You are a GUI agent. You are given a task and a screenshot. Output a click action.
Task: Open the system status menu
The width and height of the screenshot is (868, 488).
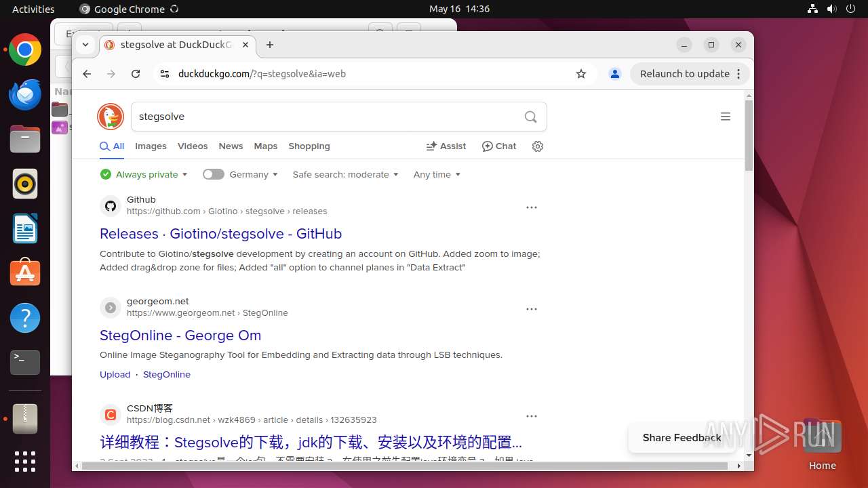tap(832, 9)
